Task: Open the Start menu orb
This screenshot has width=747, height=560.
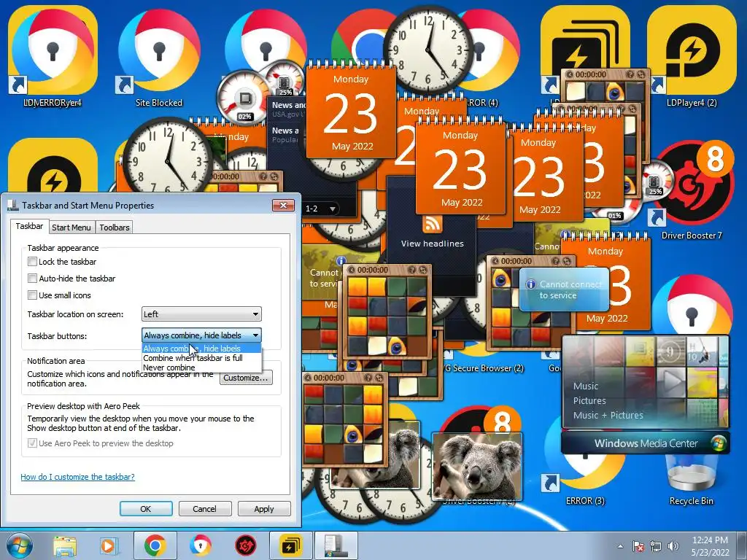Action: 19,545
